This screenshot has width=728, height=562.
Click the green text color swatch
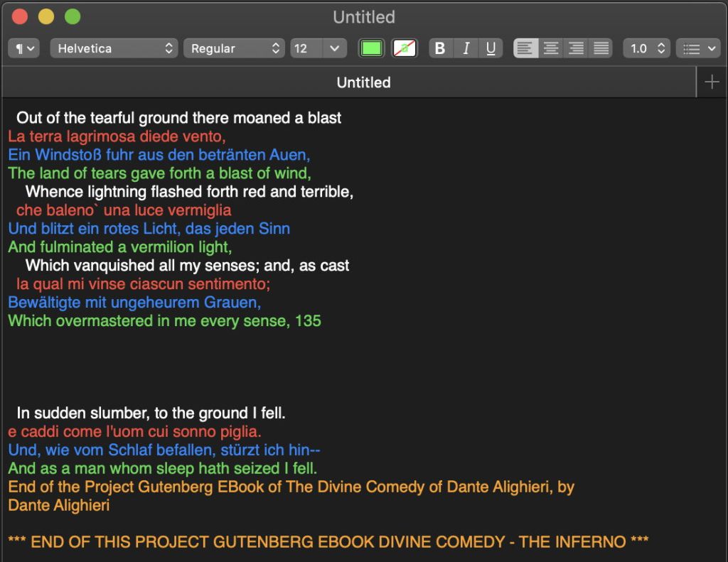(371, 48)
